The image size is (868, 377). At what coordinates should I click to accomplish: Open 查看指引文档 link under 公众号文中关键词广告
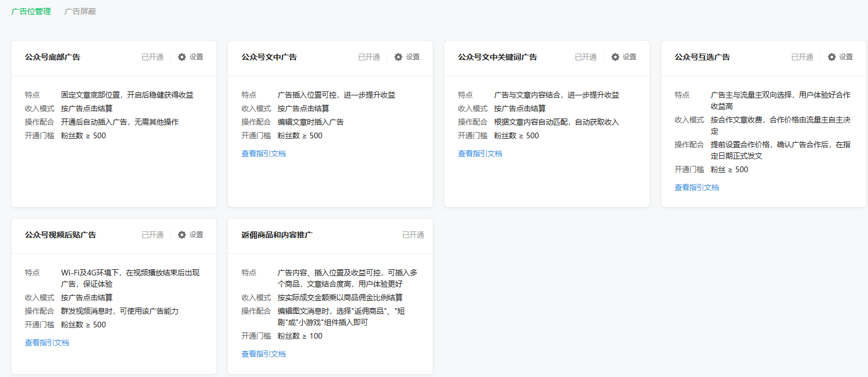[480, 154]
